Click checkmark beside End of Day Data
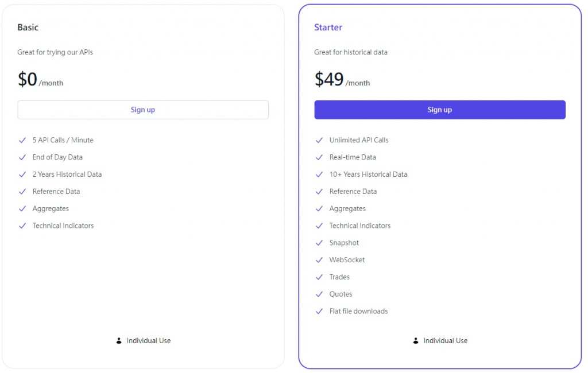This screenshot has width=588, height=373. click(x=22, y=157)
